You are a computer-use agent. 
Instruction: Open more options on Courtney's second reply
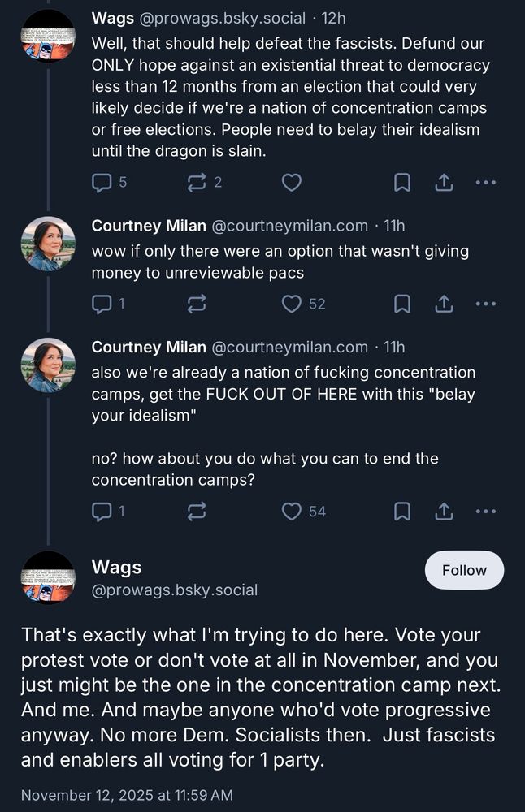[486, 511]
